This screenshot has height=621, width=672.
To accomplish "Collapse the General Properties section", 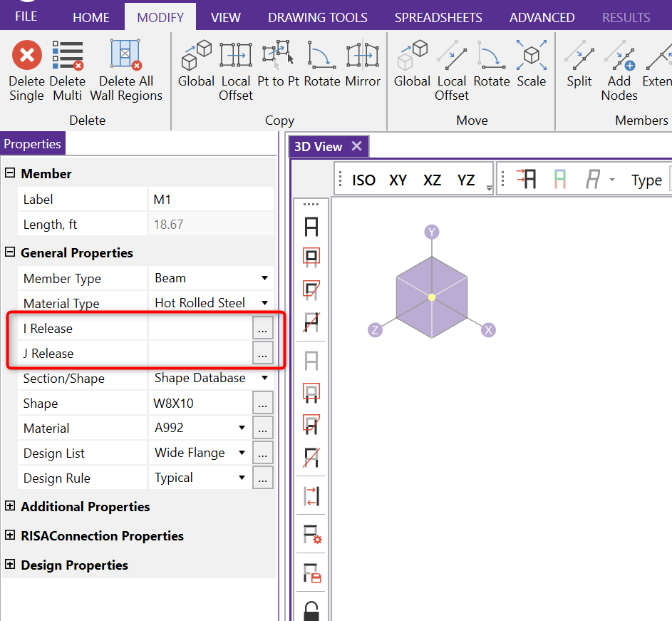I will pos(10,252).
